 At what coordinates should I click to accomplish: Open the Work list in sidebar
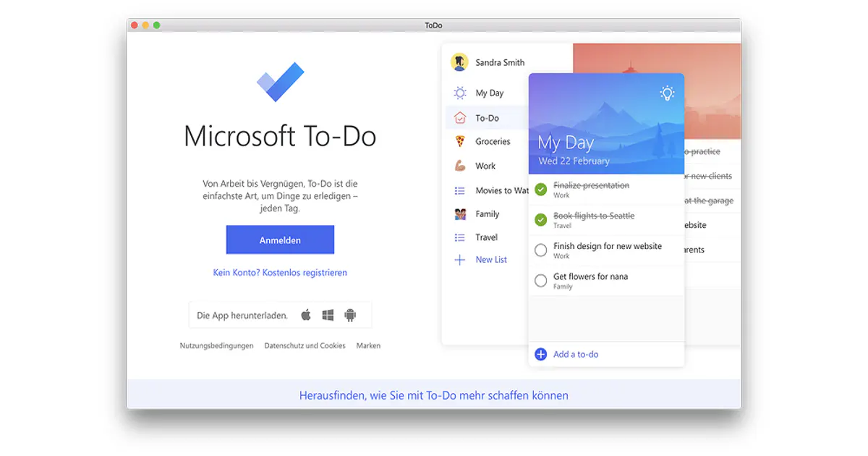click(x=485, y=166)
